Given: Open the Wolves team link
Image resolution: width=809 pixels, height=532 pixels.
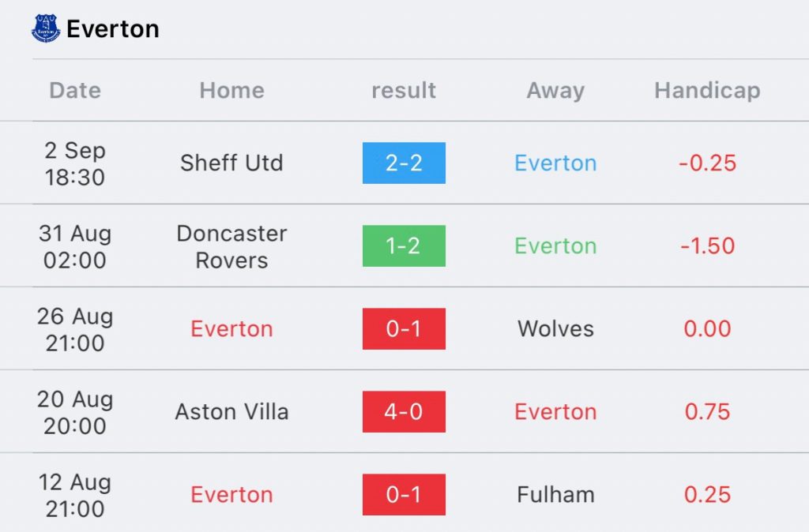Looking at the screenshot, I should pyautogui.click(x=555, y=329).
